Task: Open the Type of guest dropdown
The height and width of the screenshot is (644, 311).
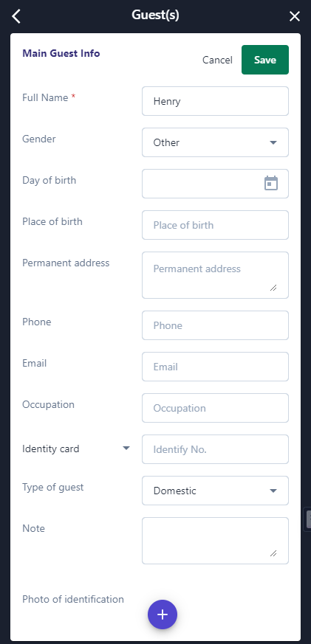Action: pyautogui.click(x=215, y=491)
